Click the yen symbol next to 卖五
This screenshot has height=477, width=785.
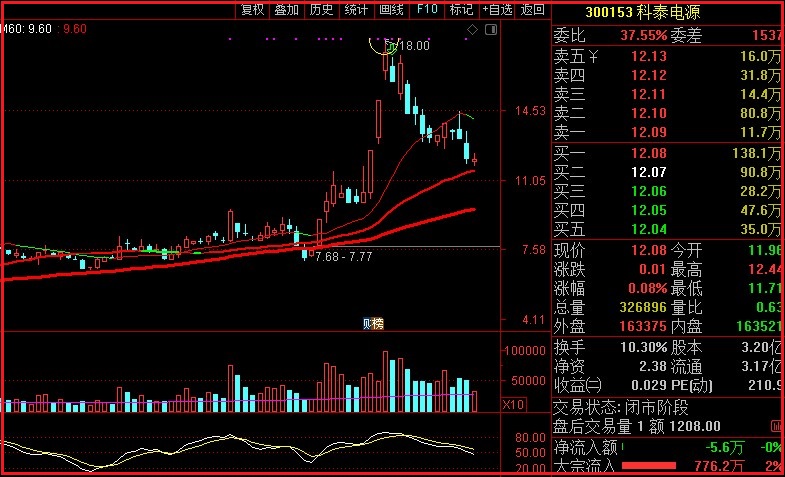click(x=593, y=56)
